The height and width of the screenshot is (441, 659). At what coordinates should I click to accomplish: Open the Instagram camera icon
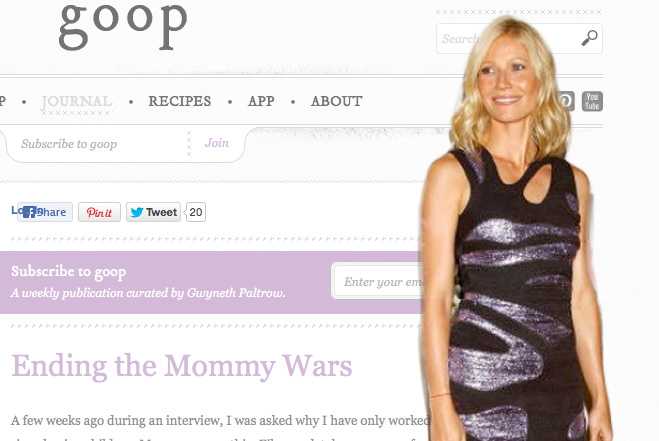(567, 101)
